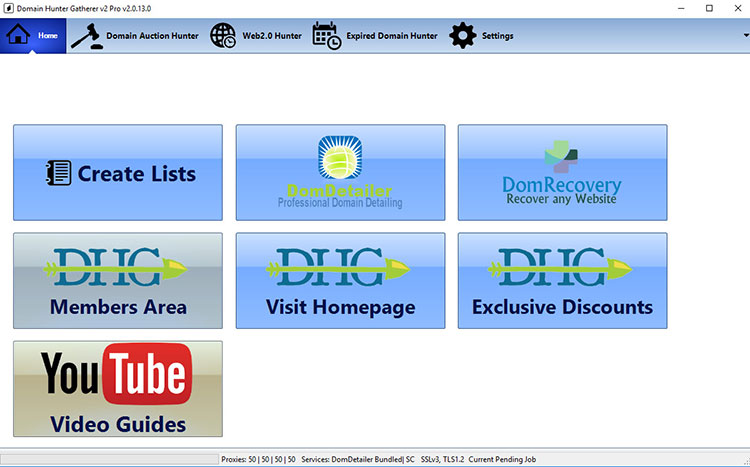
Task: Maximize the Domain Hunter Gatherer window
Action: (709, 9)
